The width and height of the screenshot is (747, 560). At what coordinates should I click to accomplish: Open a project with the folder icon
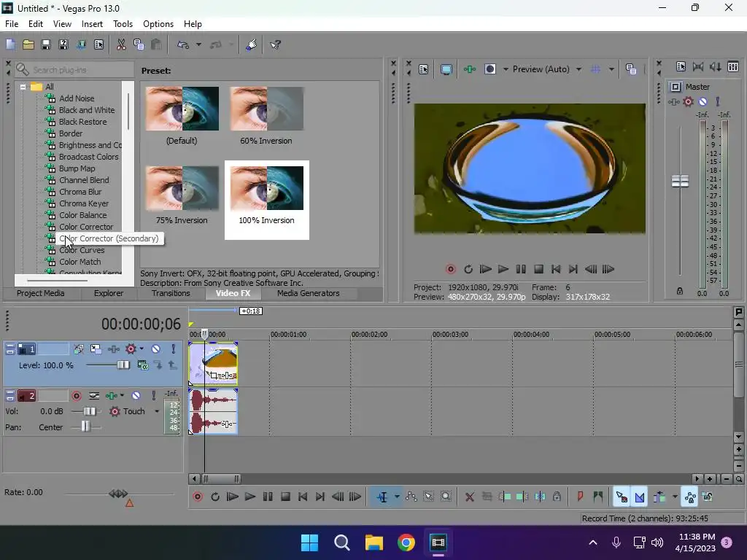point(28,44)
